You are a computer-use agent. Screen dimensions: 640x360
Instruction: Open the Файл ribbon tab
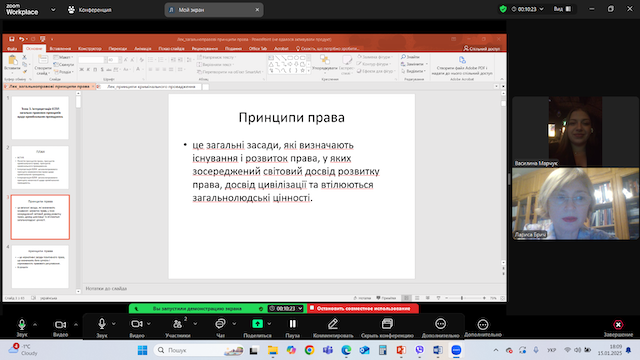(12, 49)
